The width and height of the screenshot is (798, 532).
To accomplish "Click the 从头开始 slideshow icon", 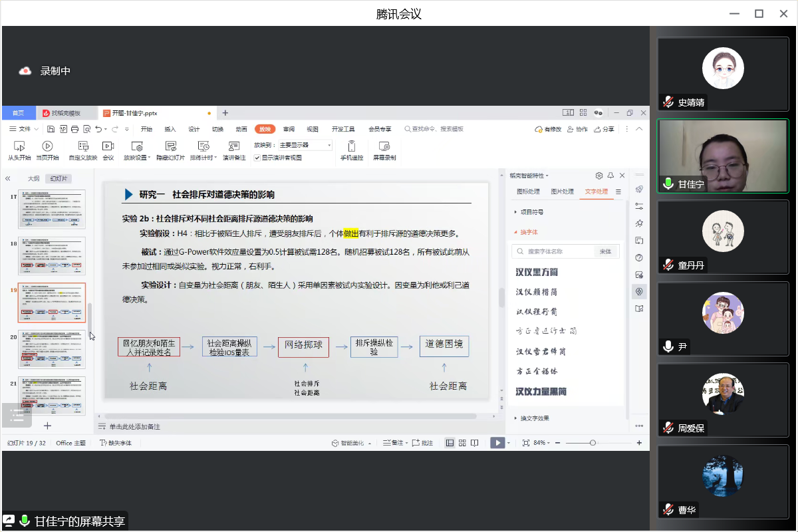I will pos(19,146).
